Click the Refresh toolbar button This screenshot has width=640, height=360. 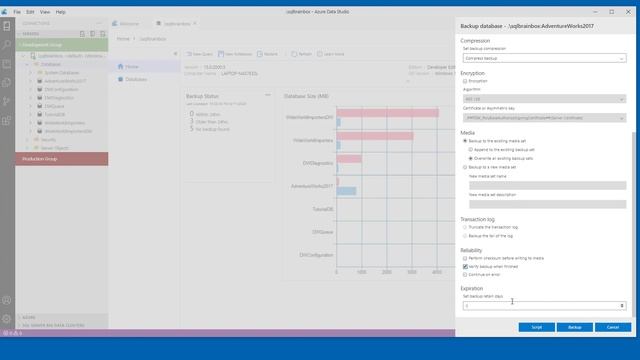(302, 54)
